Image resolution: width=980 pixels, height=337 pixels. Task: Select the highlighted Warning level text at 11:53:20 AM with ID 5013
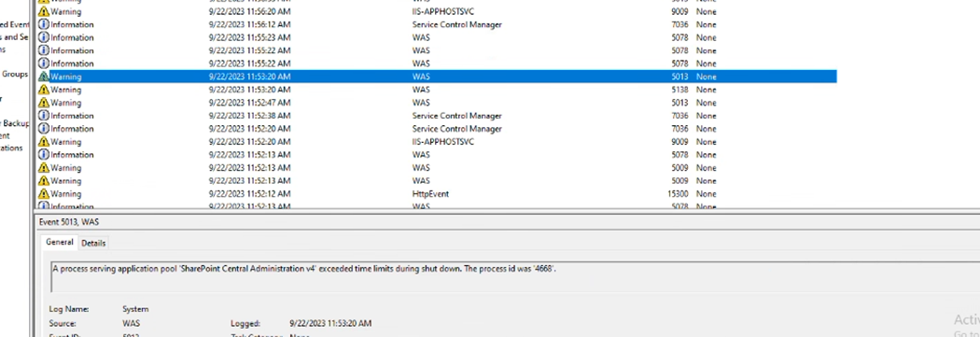pyautogui.click(x=65, y=77)
